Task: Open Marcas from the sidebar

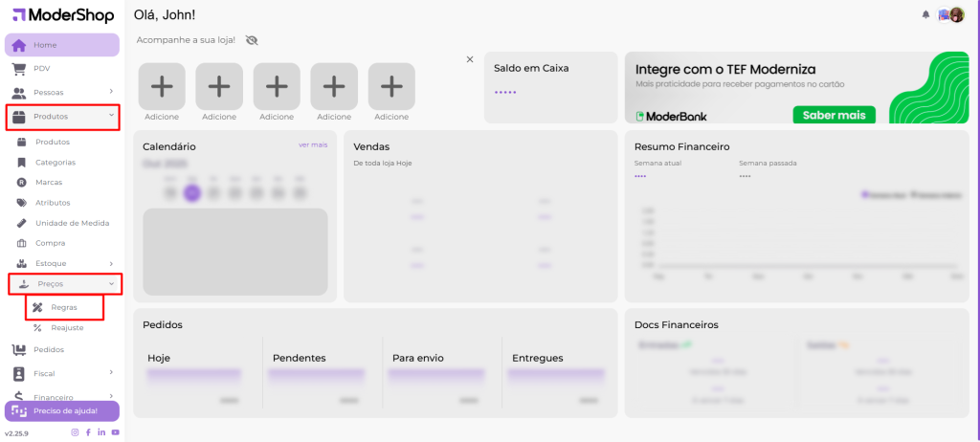Action: 49,182
